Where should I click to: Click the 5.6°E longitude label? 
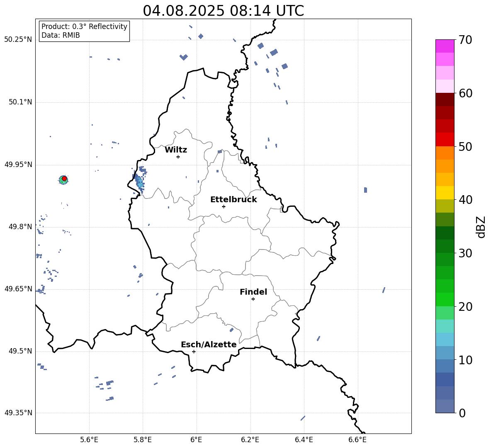(x=89, y=440)
